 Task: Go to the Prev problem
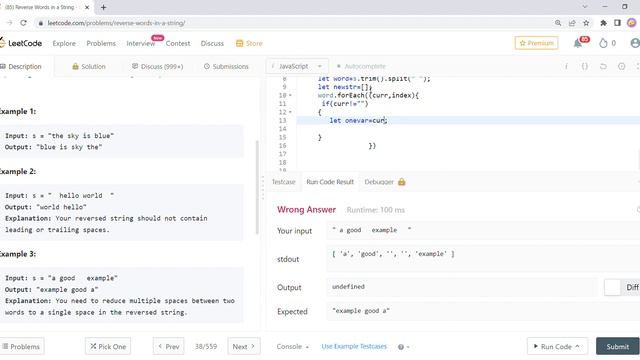tap(169, 347)
